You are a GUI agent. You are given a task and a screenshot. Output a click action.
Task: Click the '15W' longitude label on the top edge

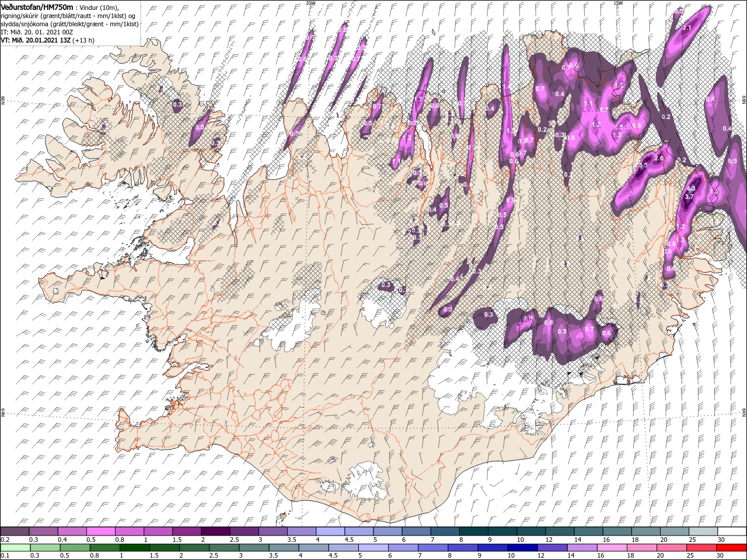pyautogui.click(x=618, y=3)
